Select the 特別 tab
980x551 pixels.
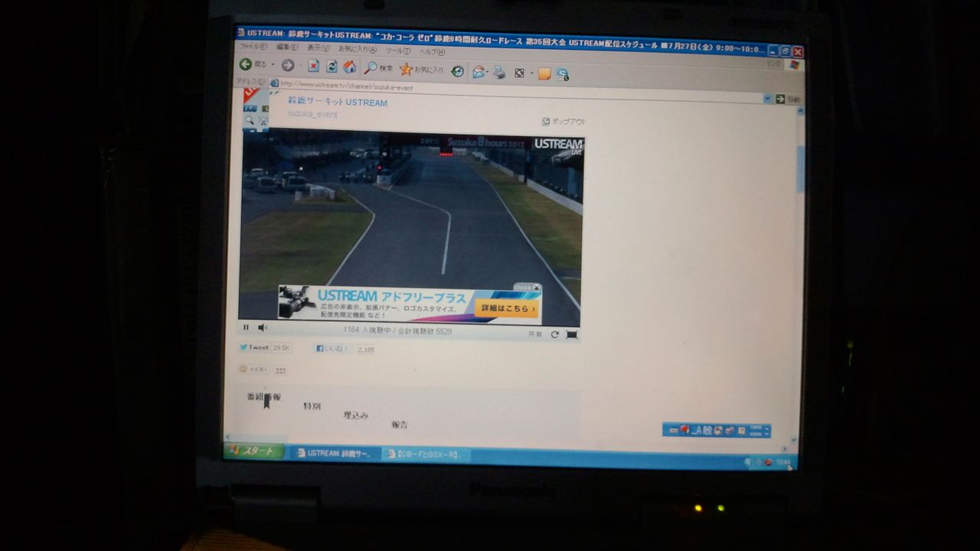312,406
